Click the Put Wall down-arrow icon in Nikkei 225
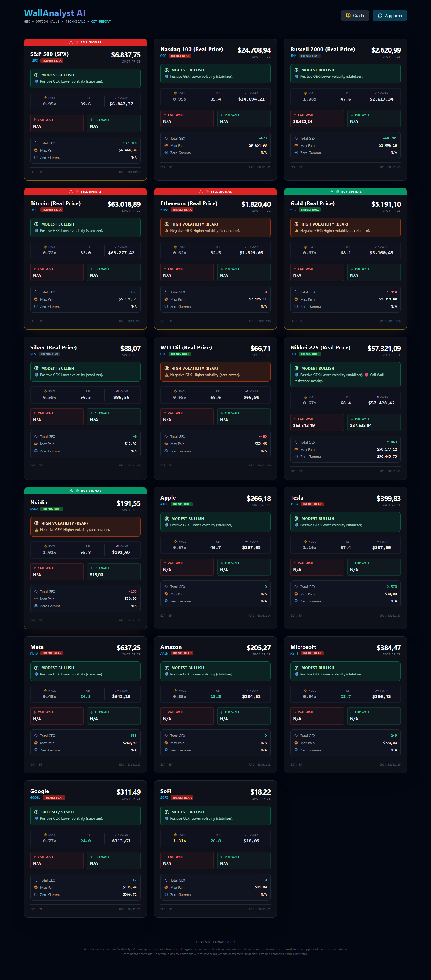431x980 pixels. coord(352,419)
